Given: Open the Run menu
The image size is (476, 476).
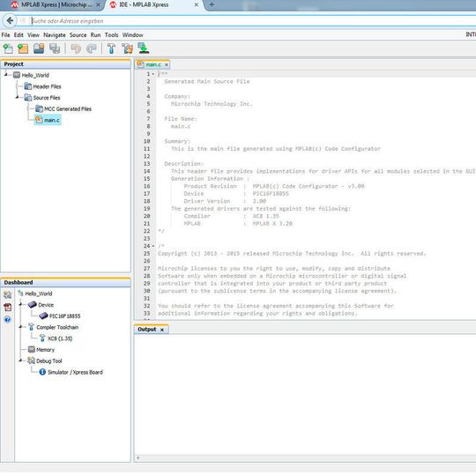Looking at the screenshot, I should point(95,35).
